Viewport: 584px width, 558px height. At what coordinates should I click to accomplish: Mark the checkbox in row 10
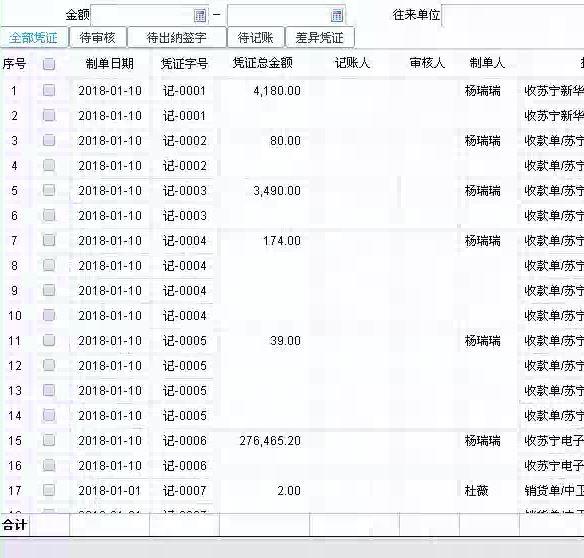[x=49, y=315]
